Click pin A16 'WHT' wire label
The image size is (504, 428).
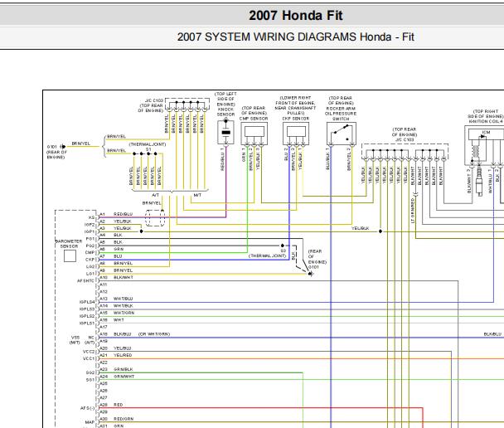tap(119, 320)
